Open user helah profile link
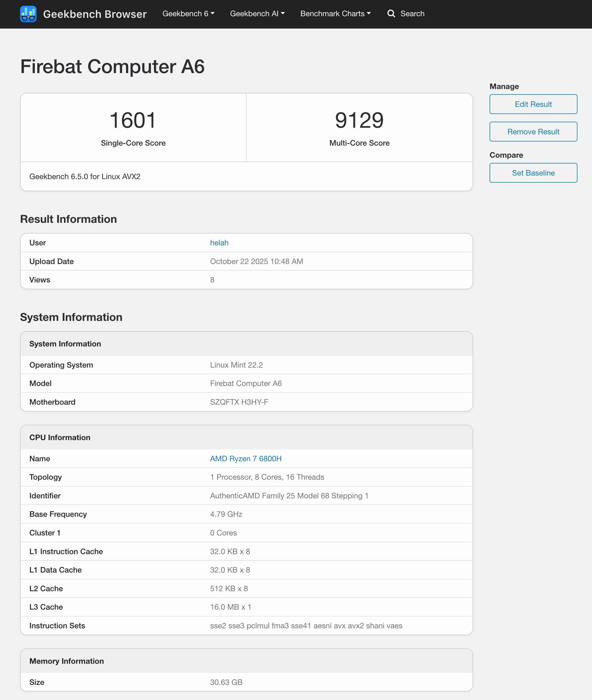 [x=219, y=243]
